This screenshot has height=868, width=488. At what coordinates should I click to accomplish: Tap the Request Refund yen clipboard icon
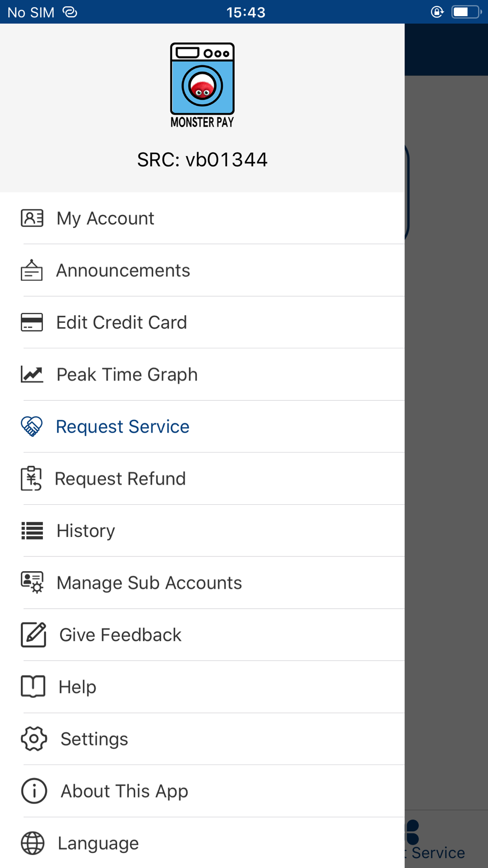tap(32, 479)
